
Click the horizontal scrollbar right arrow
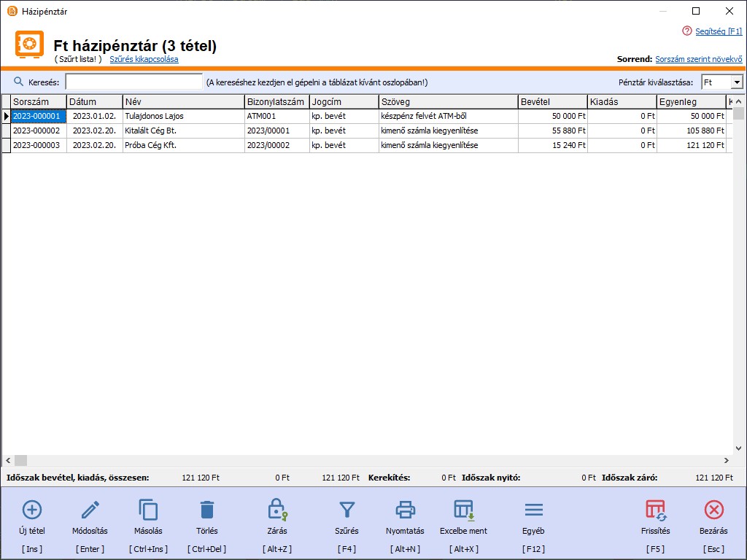pyautogui.click(x=726, y=461)
